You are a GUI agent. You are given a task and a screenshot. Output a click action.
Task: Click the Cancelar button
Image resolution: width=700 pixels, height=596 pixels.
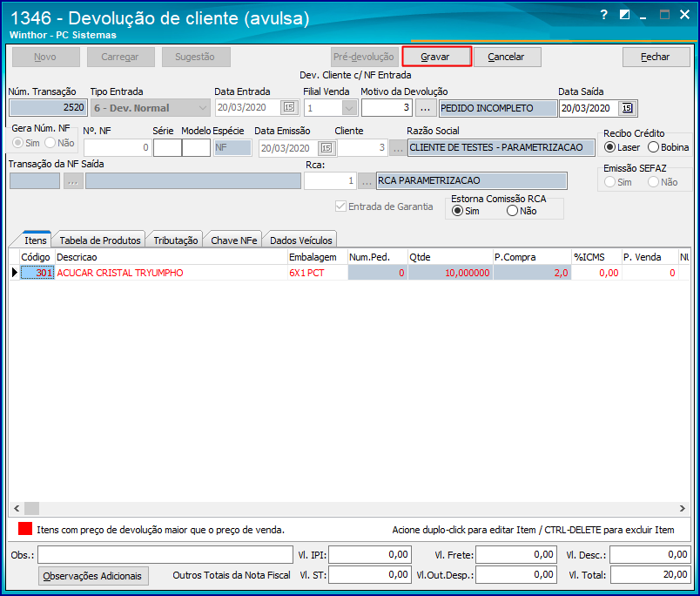507,57
